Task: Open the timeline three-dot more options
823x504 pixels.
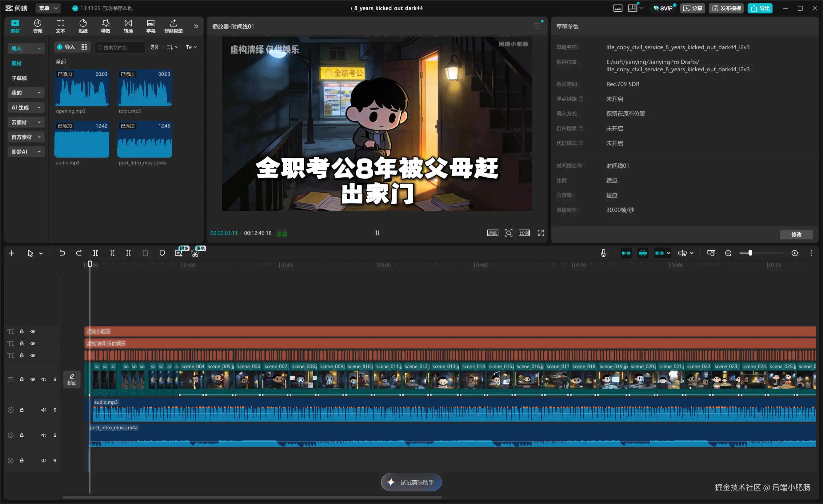Action: [x=811, y=253]
